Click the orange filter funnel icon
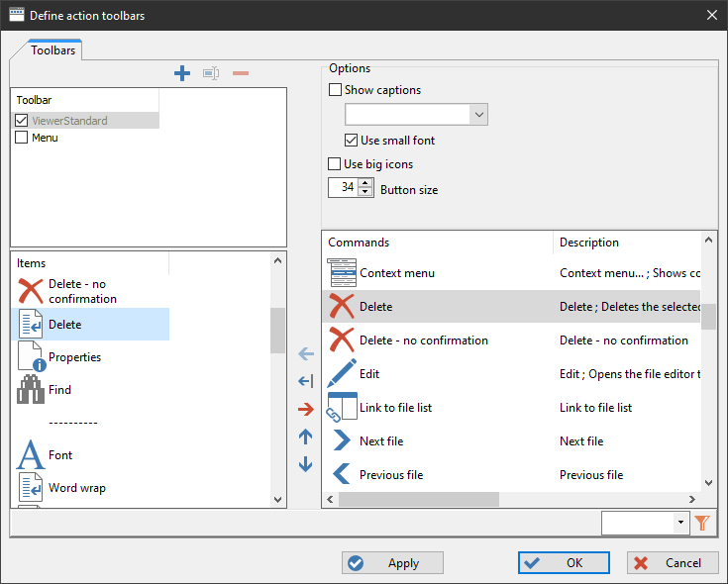Image resolution: width=728 pixels, height=584 pixels. (x=702, y=524)
